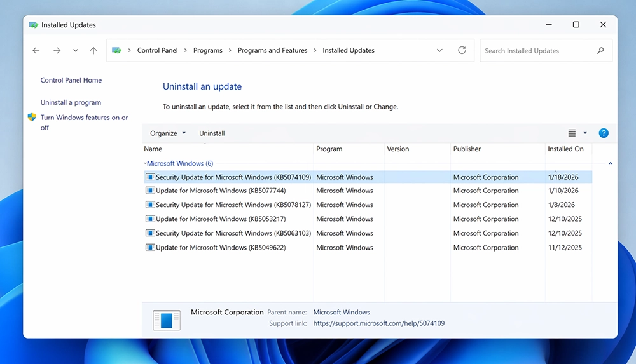636x364 pixels.
Task: Open Programs and Features breadcrumb
Action: (273, 50)
